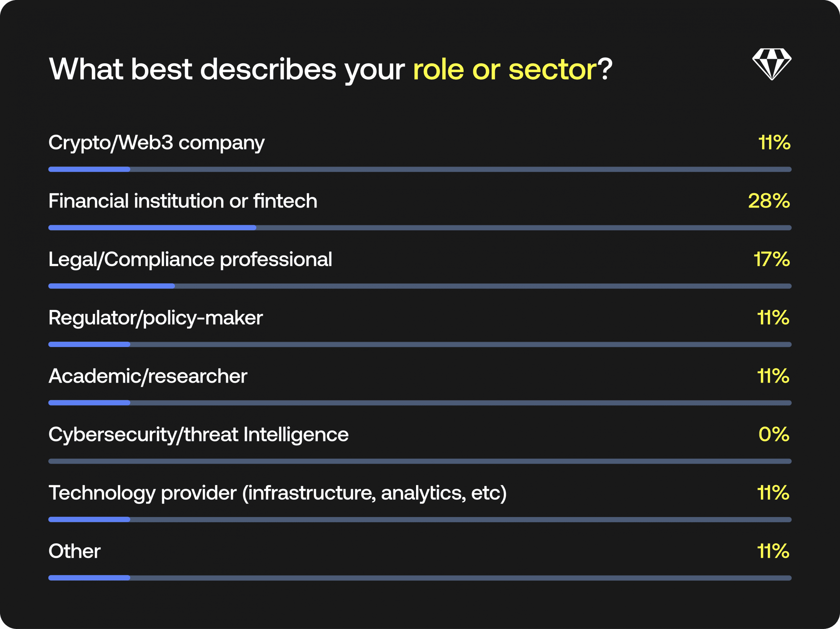Select the Other option label
840x629 pixels.
pyautogui.click(x=74, y=551)
